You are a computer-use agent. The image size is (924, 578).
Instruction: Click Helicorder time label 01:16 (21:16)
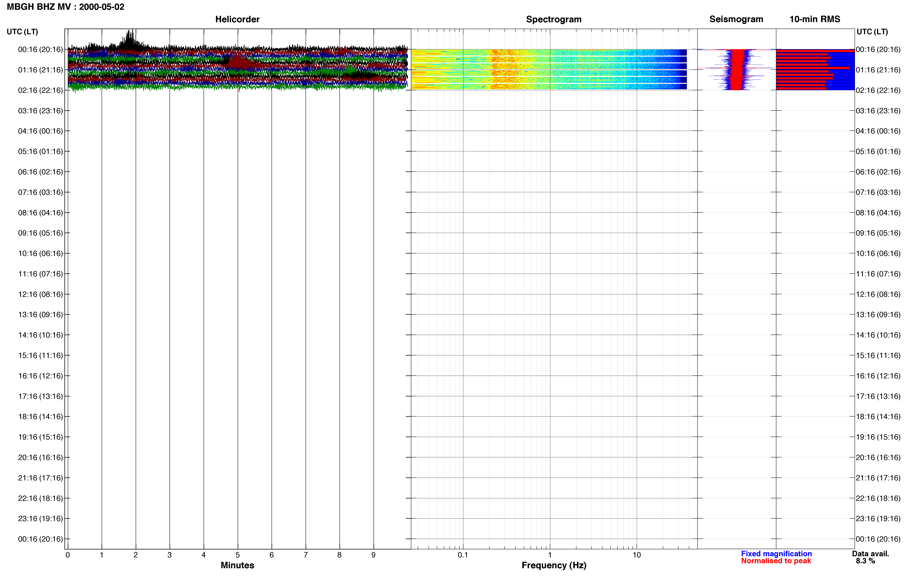41,70
